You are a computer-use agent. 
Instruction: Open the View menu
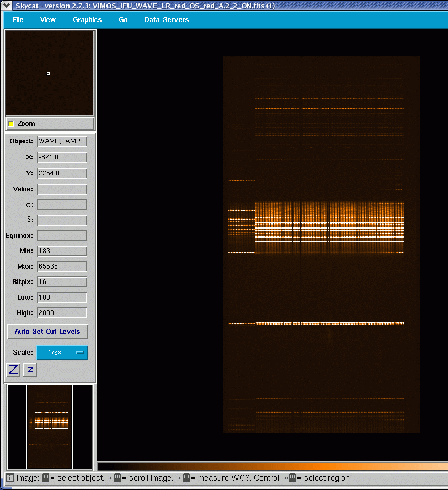click(x=48, y=20)
